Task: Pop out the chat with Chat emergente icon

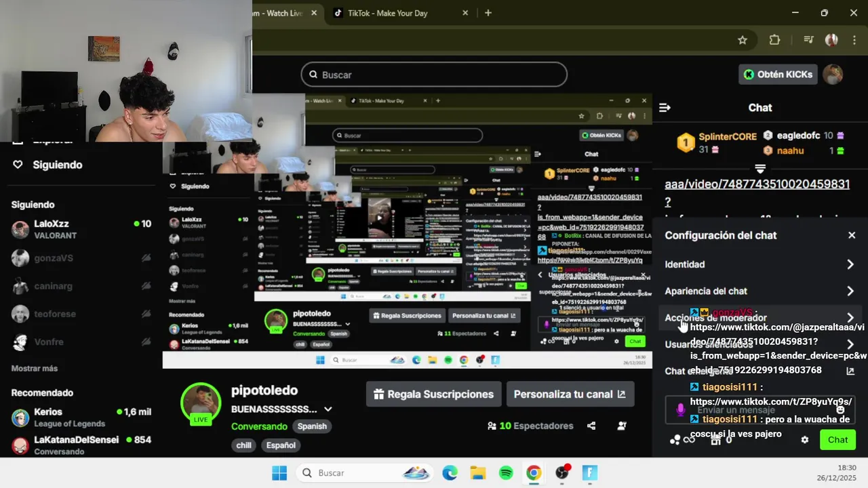Action: (850, 371)
